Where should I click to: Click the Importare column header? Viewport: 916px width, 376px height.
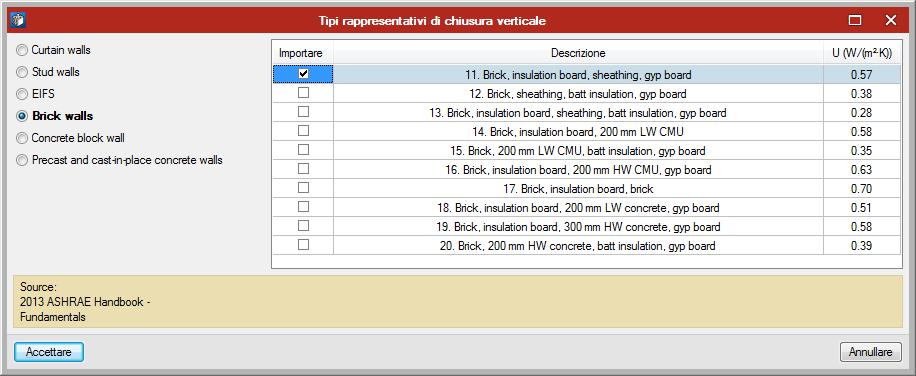302,53
